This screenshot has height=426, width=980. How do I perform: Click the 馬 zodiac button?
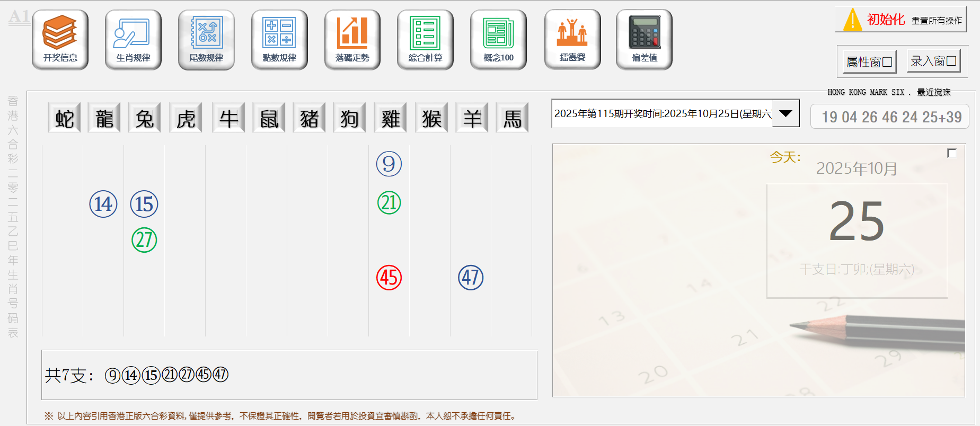(x=513, y=118)
